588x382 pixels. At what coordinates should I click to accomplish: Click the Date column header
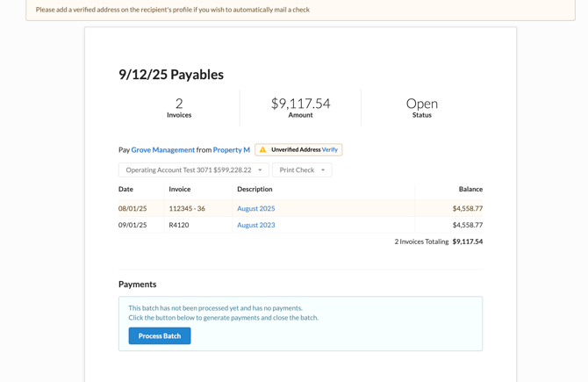126,190
